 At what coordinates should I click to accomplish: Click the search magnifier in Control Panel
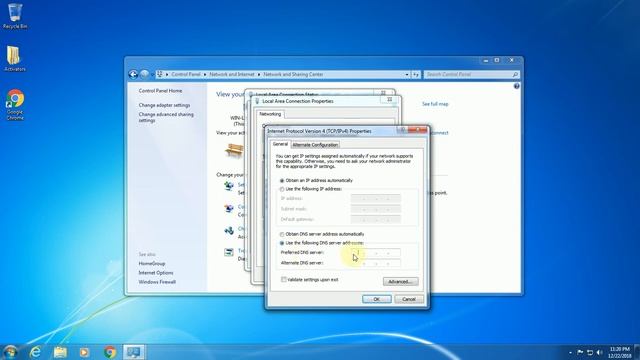tap(515, 74)
